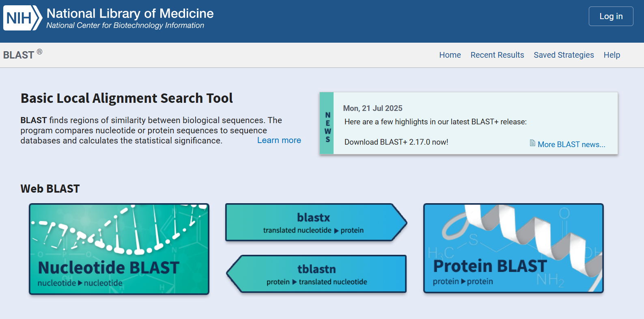Go to the Home menu item
Screen dimensions: 644x319
450,55
